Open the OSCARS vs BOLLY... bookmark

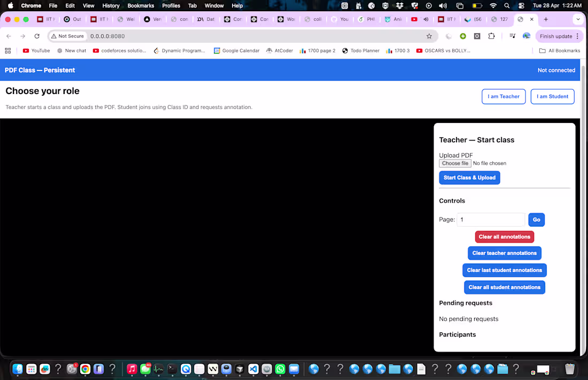click(x=443, y=51)
